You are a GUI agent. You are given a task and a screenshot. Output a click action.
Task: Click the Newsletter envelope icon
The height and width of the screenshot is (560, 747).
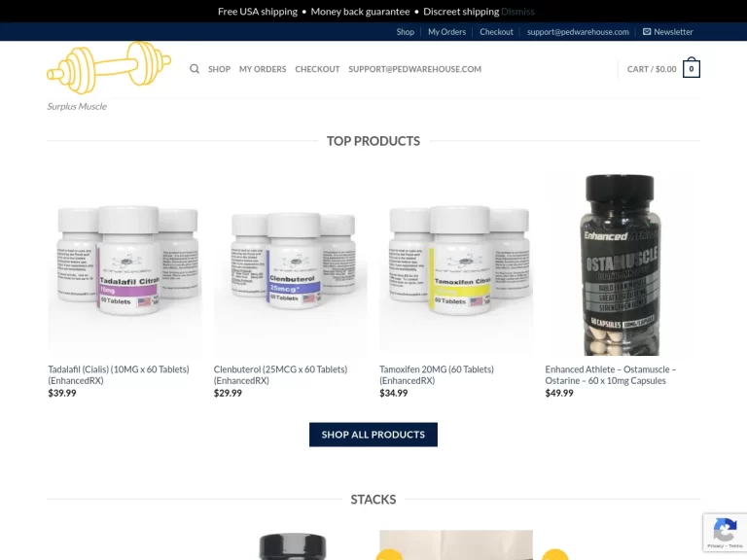click(647, 32)
